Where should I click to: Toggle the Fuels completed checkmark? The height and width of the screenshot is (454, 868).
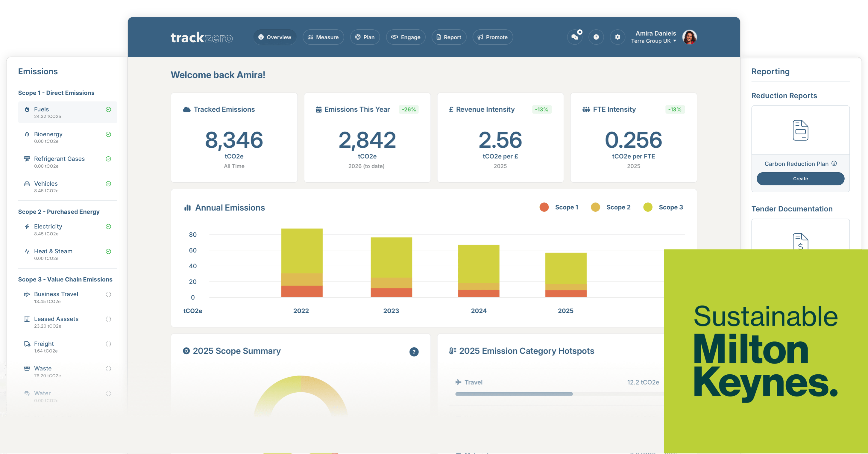pyautogui.click(x=108, y=110)
